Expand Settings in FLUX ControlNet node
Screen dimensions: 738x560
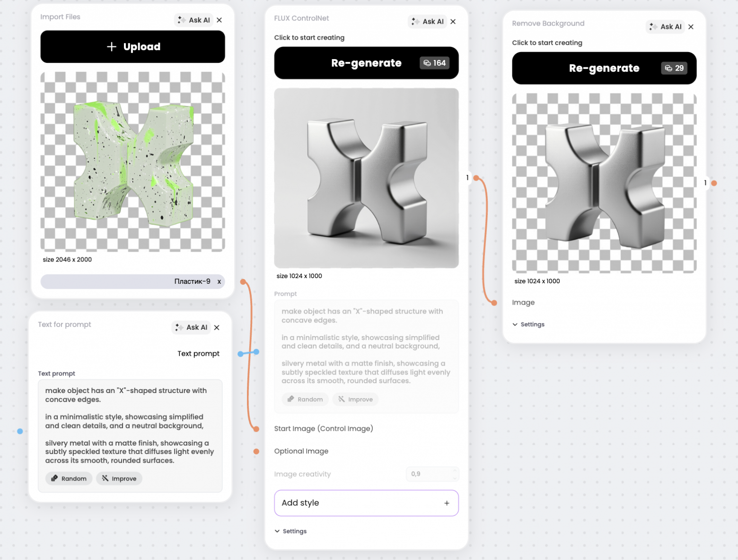[290, 531]
